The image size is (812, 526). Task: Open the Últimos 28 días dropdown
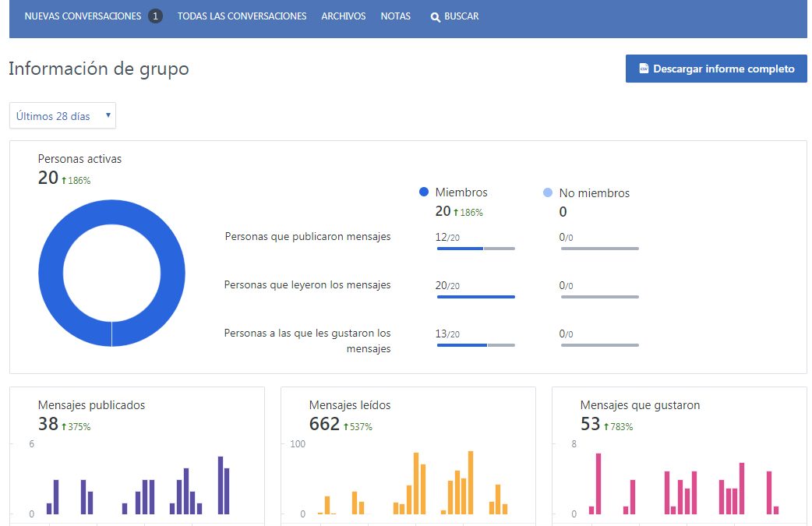pos(62,115)
